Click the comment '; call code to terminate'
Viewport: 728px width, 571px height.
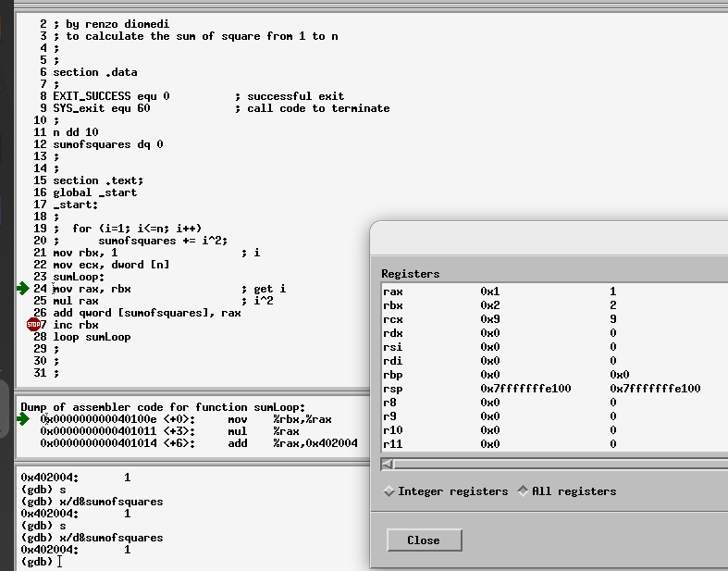pyautogui.click(x=312, y=108)
